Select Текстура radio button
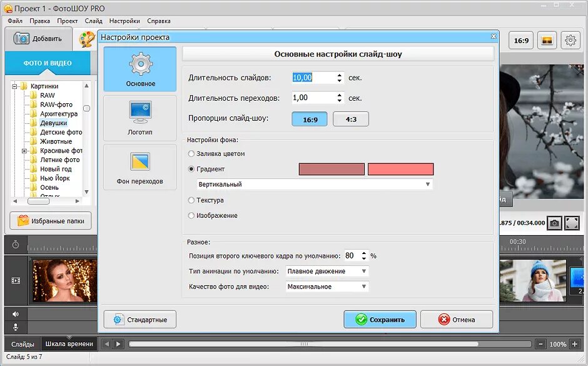This screenshot has height=366, width=588. pos(191,200)
